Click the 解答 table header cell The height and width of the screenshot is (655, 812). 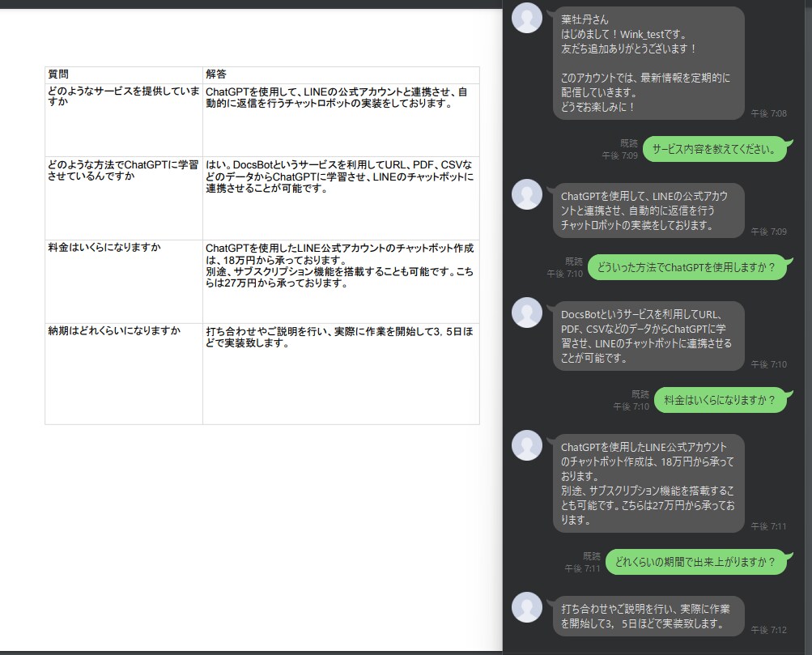(341, 74)
